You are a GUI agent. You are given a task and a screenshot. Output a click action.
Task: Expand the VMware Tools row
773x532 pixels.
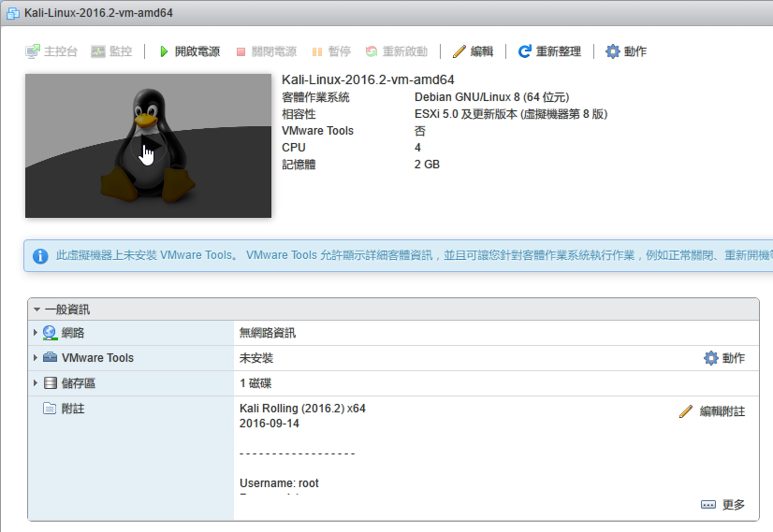tap(35, 357)
